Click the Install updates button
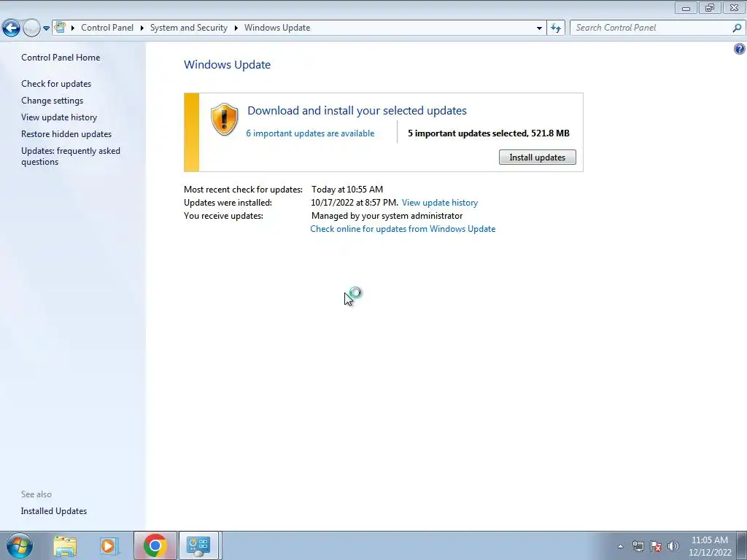747x560 pixels. coord(538,157)
